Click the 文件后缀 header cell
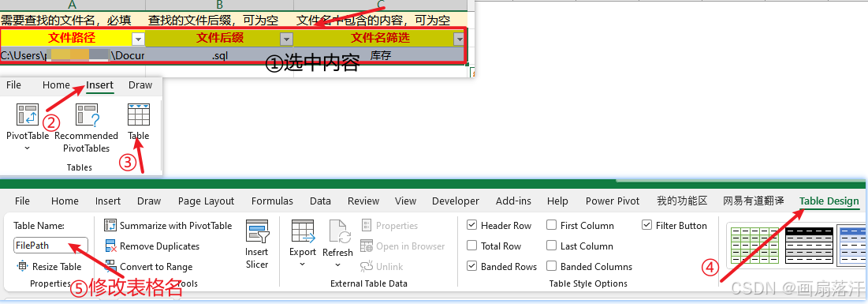868x304 pixels. 220,38
